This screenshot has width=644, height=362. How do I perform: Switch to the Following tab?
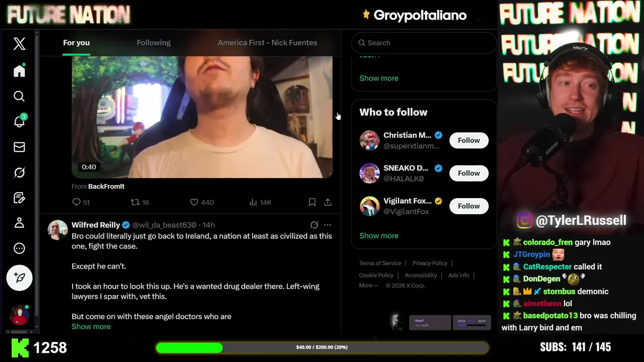click(x=153, y=43)
